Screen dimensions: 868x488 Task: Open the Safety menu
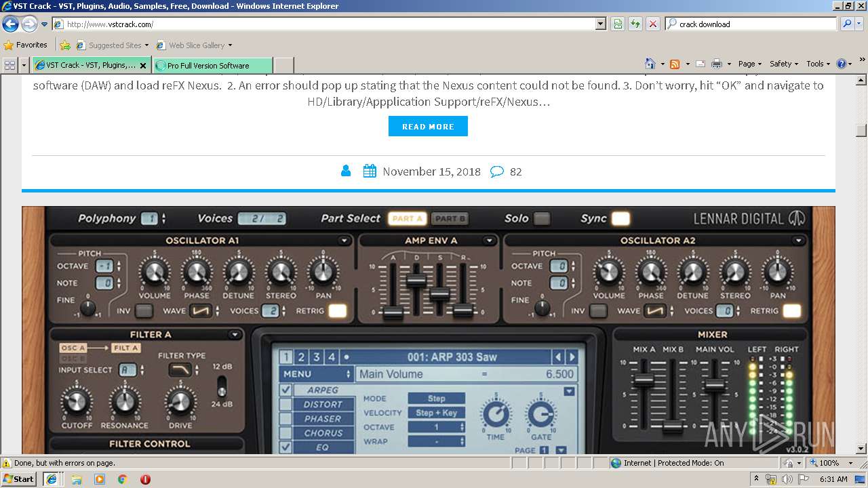pos(783,64)
